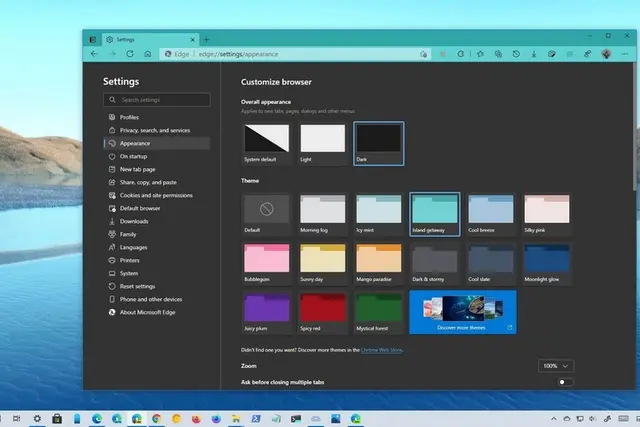Close the Settings tab
Viewport: 640px width, 427px height.
193,40
